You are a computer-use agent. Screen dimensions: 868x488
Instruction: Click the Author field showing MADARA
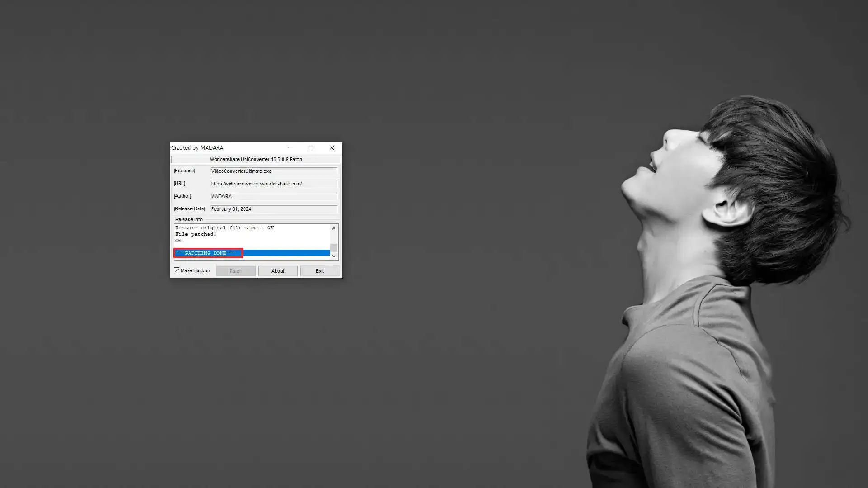pyautogui.click(x=274, y=196)
